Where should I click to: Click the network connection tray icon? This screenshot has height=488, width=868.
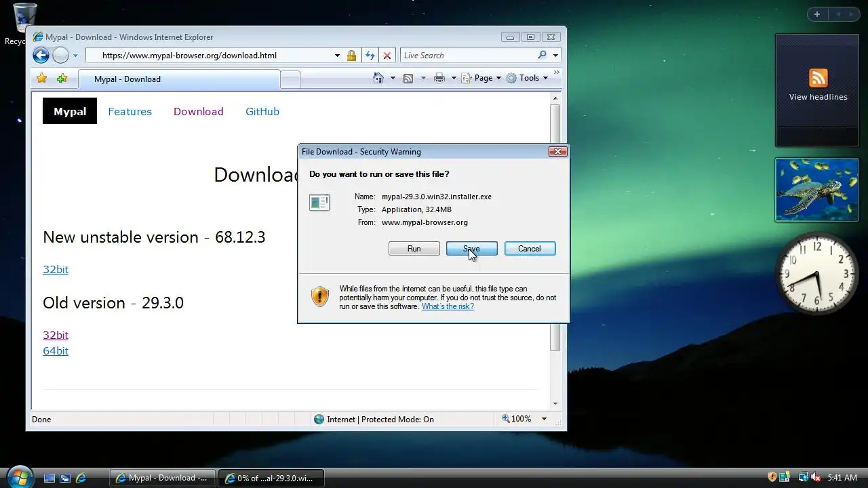click(803, 478)
